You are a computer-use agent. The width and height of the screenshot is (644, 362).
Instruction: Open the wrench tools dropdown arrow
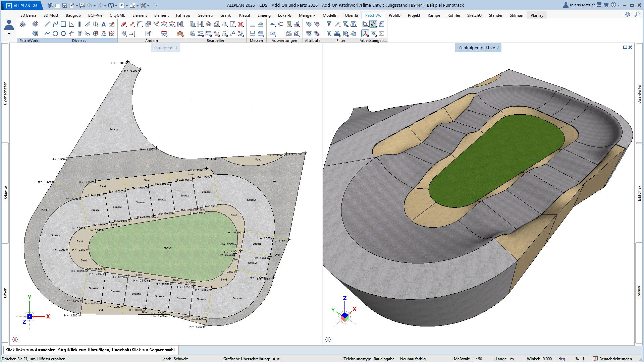(x=148, y=6)
